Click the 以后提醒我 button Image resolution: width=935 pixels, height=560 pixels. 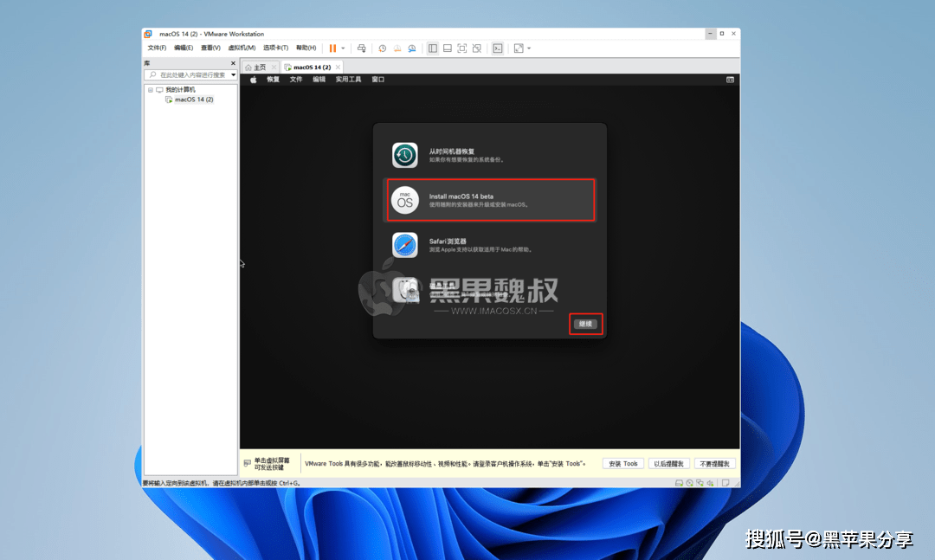click(669, 464)
